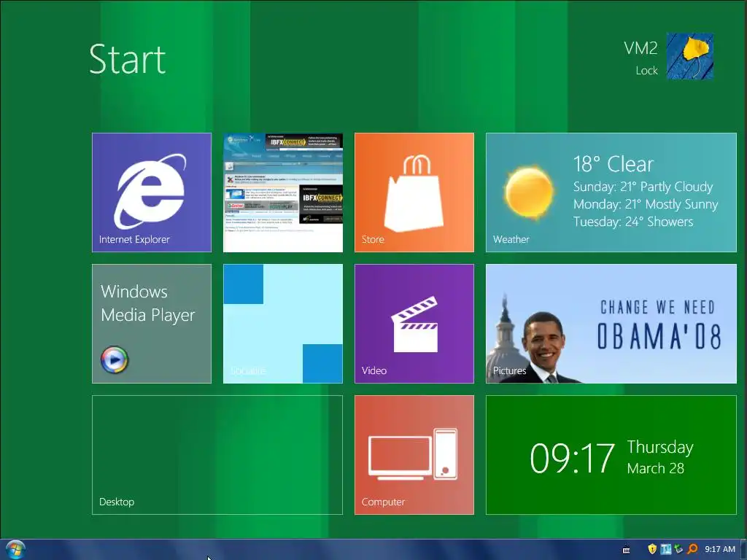This screenshot has width=747, height=560.
Task: Click the Lock link
Action: click(x=646, y=71)
